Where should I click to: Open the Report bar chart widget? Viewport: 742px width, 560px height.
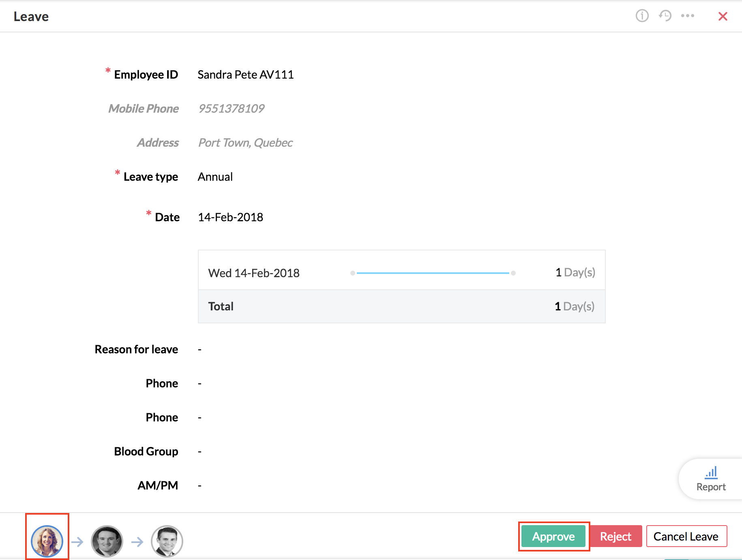pos(711,479)
